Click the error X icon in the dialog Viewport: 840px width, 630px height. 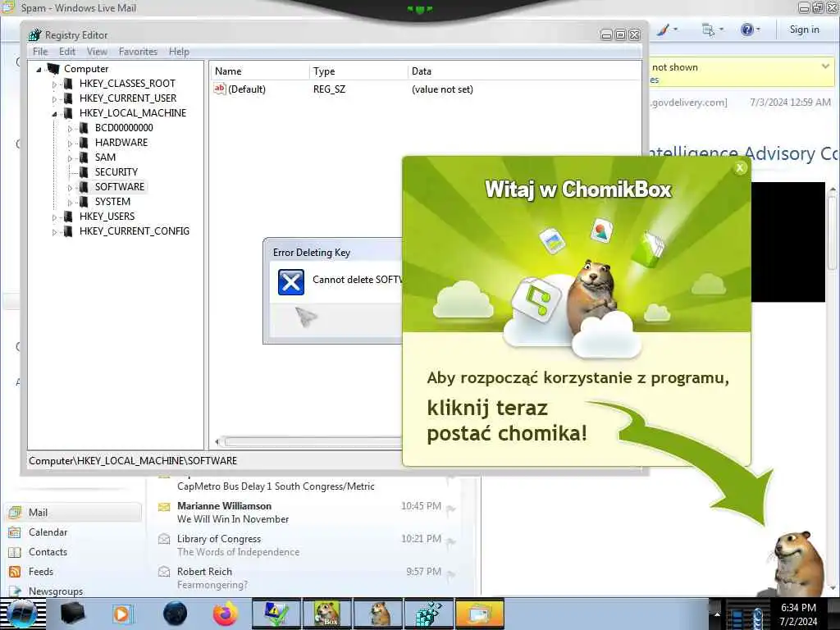point(291,282)
